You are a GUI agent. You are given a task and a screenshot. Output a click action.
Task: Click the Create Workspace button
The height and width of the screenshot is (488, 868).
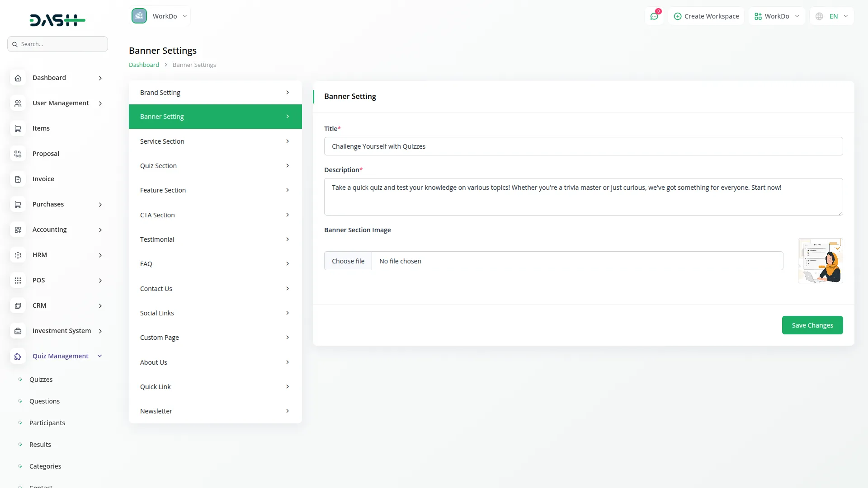(x=706, y=16)
